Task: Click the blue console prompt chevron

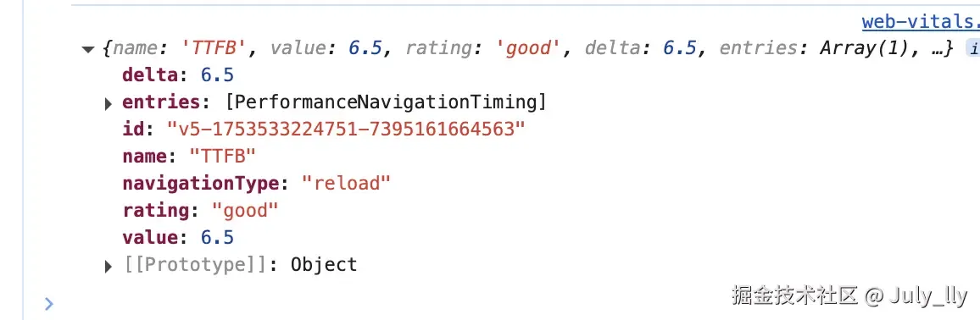Action: (x=49, y=304)
